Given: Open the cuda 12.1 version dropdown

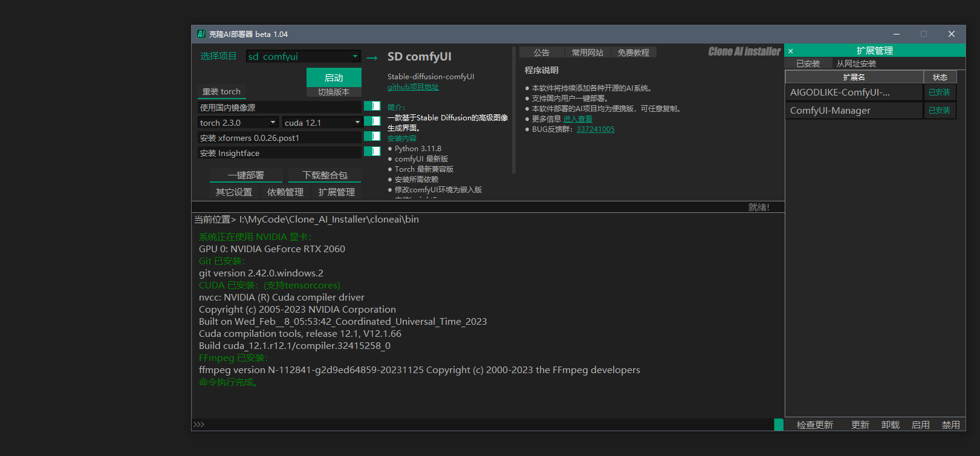Looking at the screenshot, I should 322,122.
